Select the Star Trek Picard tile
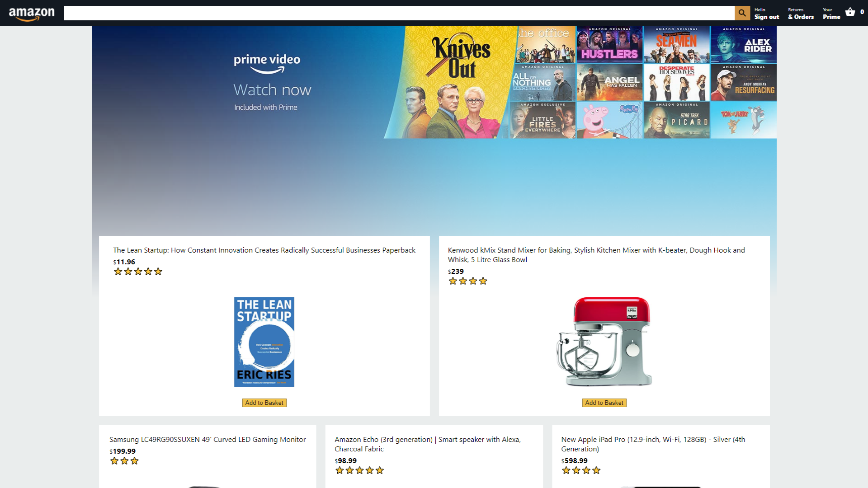 [676, 120]
